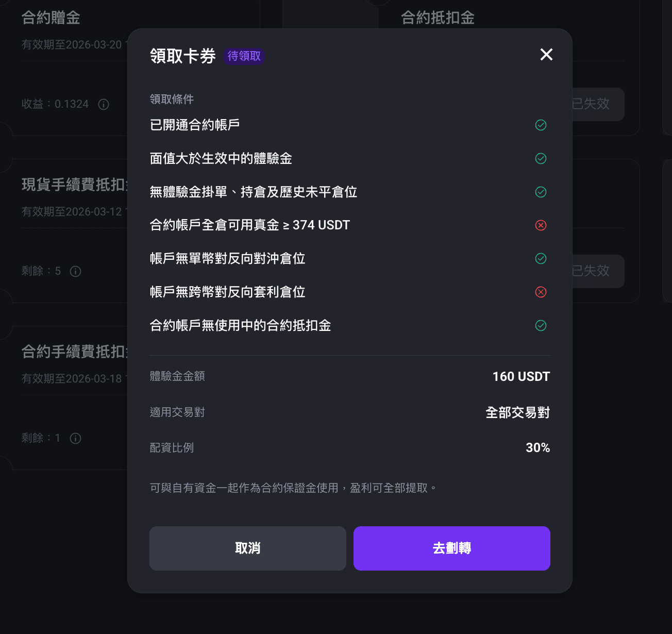Click check icon for 帳戶無單幣對反向對沖倉位
672x634 pixels.
[541, 259]
